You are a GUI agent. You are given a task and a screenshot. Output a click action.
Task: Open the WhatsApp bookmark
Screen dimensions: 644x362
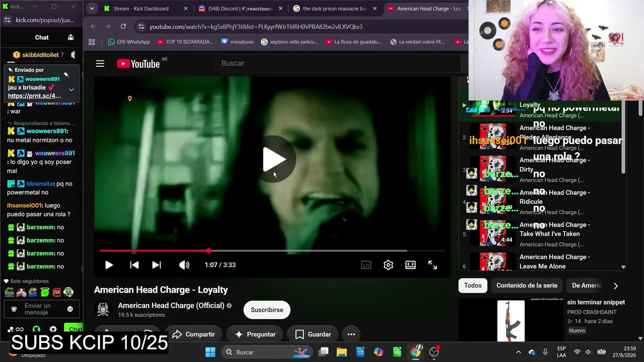[x=129, y=42]
